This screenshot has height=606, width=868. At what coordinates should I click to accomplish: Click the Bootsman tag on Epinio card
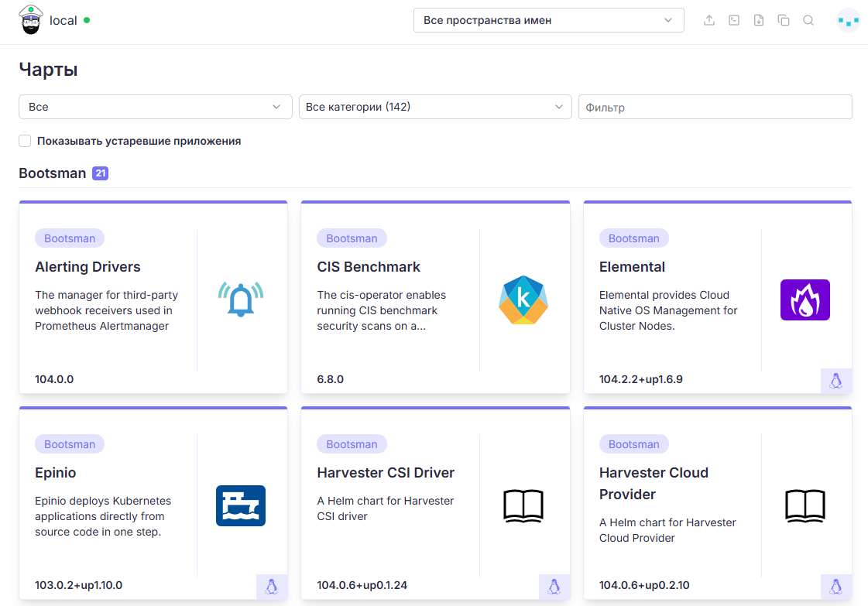click(x=70, y=443)
